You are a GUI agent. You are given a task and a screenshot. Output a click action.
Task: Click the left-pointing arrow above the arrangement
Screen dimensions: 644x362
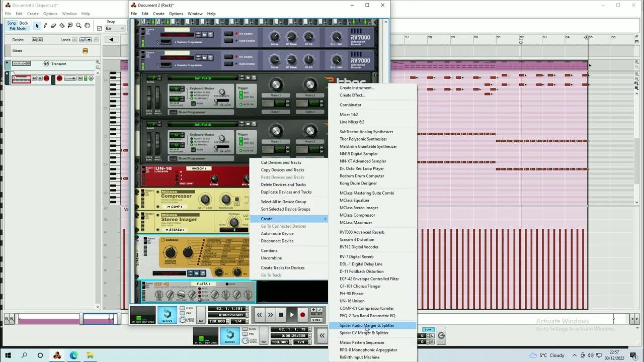click(x=112, y=40)
